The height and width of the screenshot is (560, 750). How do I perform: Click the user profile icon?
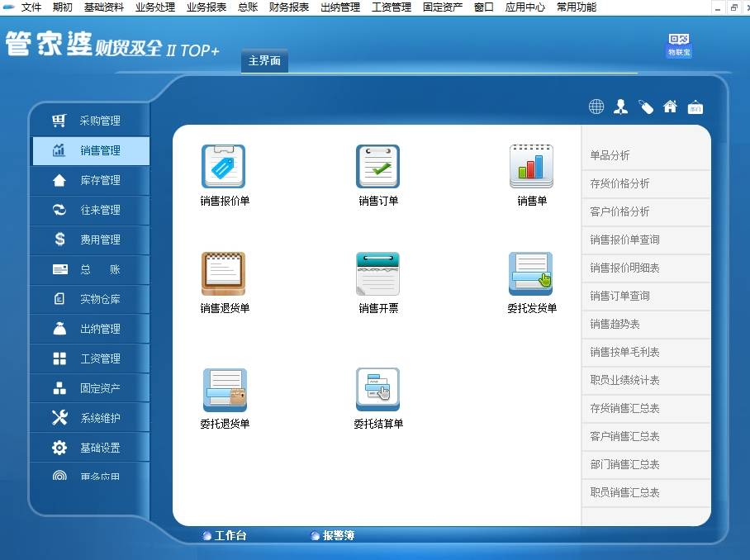tap(621, 107)
